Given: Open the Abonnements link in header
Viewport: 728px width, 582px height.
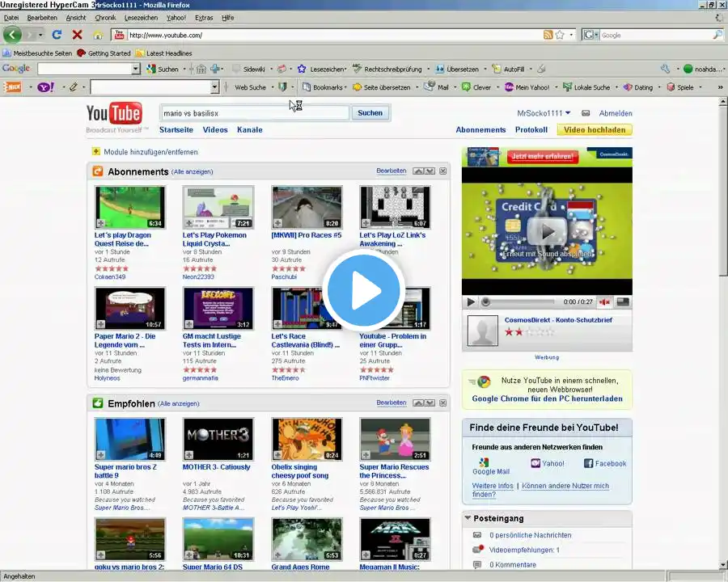Looking at the screenshot, I should click(x=480, y=130).
